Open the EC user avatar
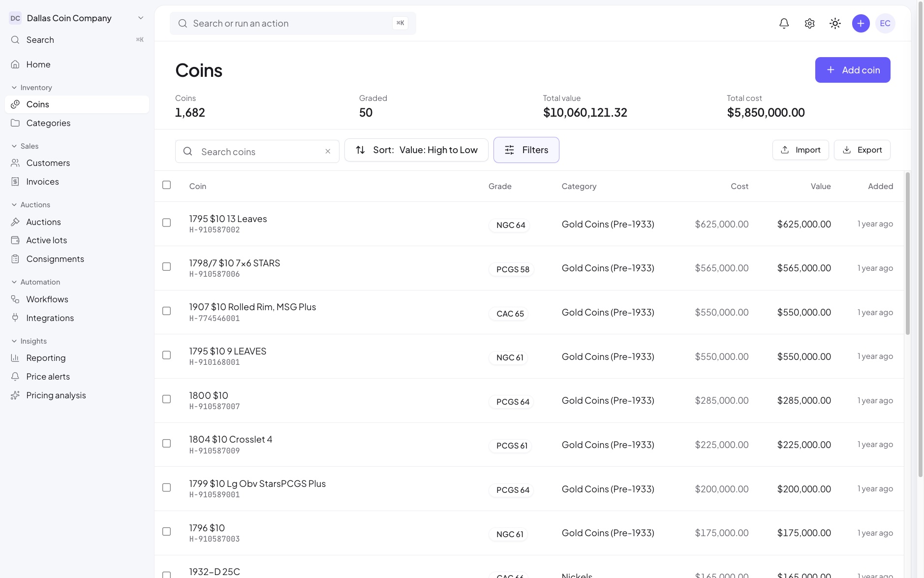The image size is (924, 578). point(885,23)
